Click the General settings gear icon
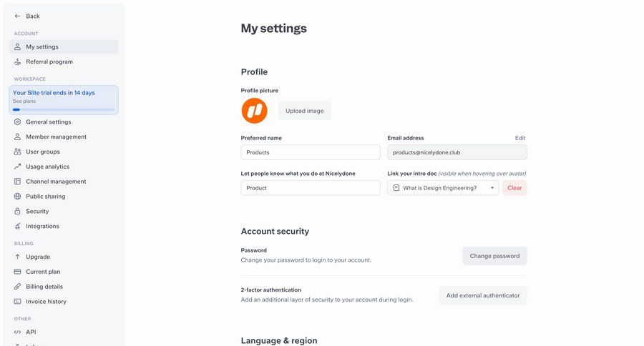 (18, 122)
